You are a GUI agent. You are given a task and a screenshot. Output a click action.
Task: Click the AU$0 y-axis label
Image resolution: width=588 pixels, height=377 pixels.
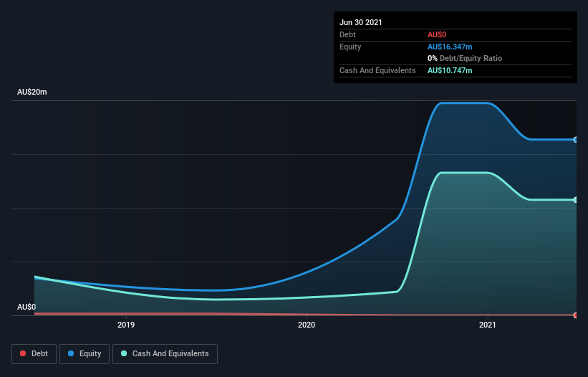[26, 307]
